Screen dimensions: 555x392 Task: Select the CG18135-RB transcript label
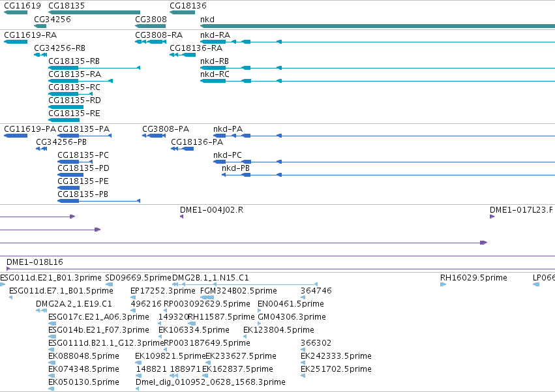click(x=74, y=61)
